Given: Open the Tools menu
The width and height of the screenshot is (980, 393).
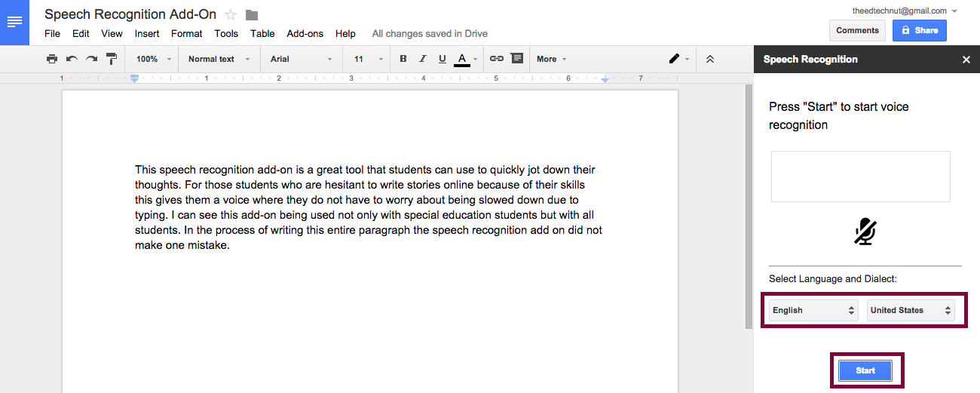Looking at the screenshot, I should [226, 33].
